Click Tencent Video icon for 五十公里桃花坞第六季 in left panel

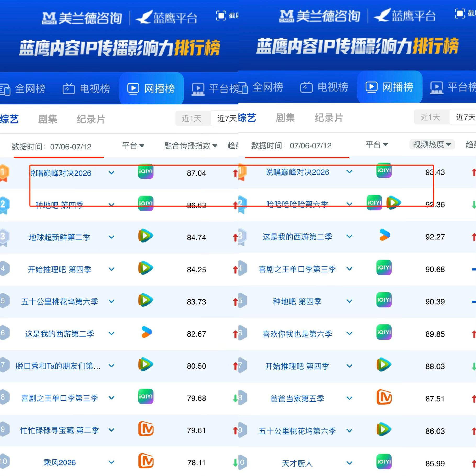145,300
